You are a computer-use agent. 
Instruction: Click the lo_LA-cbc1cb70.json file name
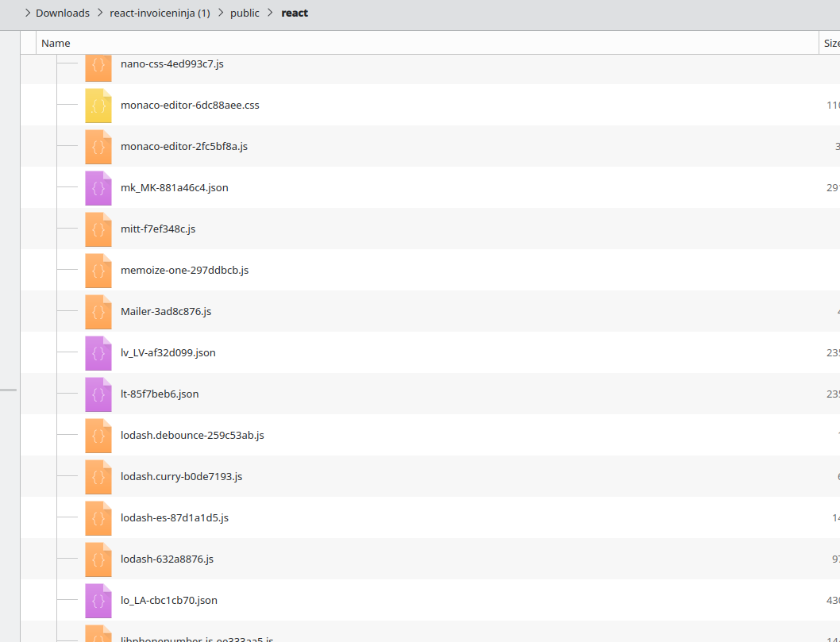click(169, 600)
